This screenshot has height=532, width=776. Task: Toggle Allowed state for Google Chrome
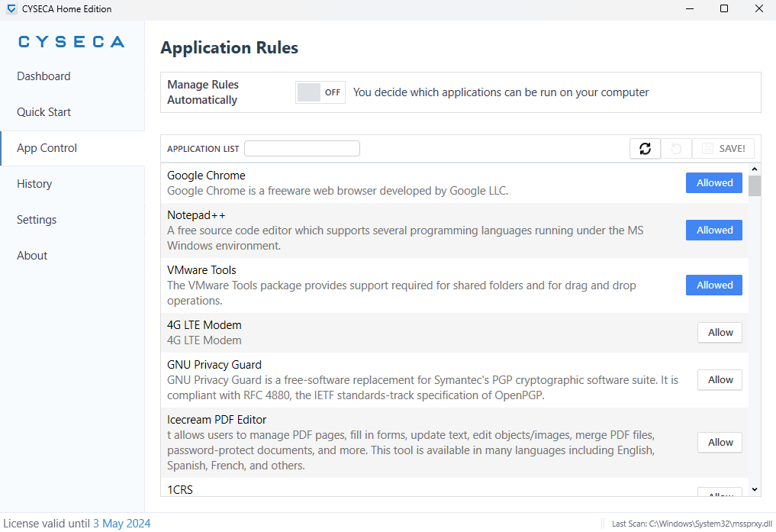tap(713, 183)
